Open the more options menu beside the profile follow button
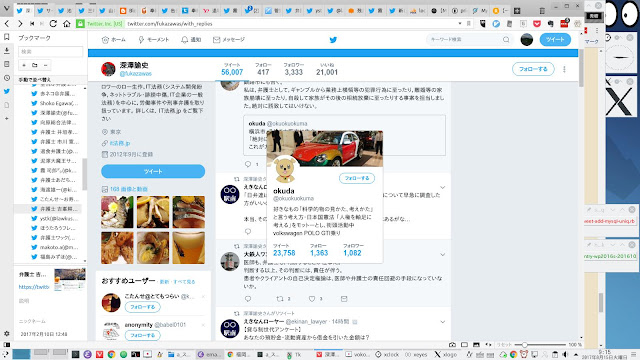640x360 pixels. (564, 69)
